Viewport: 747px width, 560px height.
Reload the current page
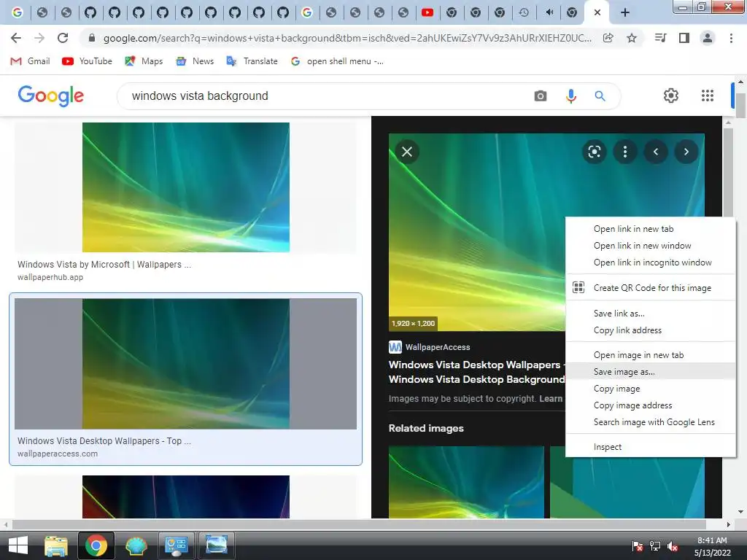63,38
